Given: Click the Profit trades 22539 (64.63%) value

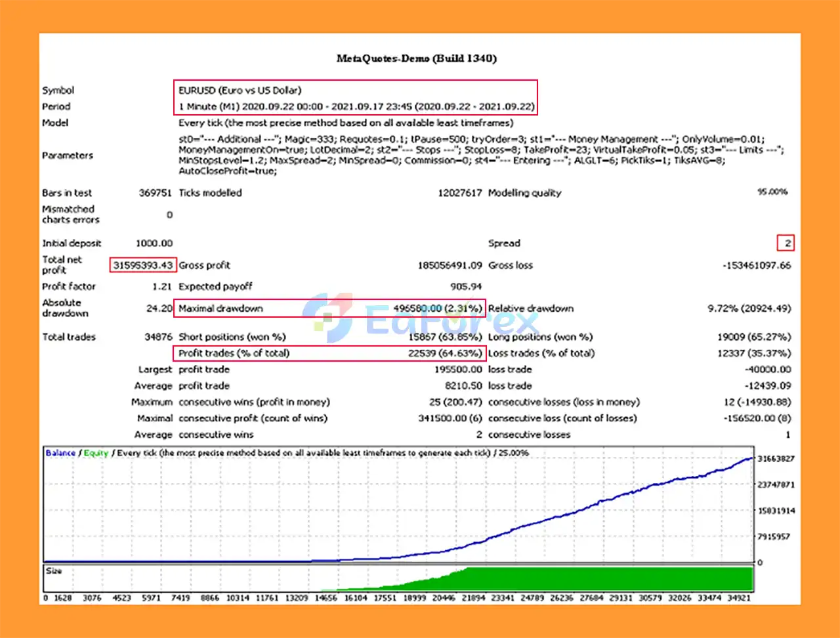Looking at the screenshot, I should tap(445, 353).
